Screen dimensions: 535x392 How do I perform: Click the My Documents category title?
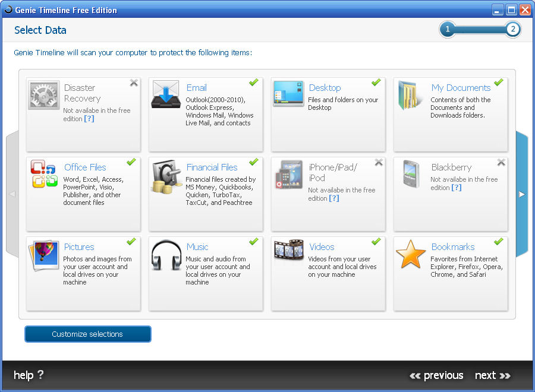(x=461, y=87)
